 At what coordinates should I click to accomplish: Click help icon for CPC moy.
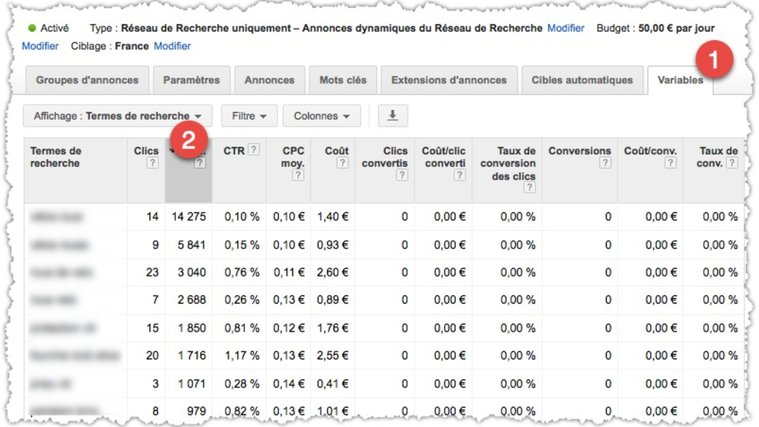[x=299, y=175]
